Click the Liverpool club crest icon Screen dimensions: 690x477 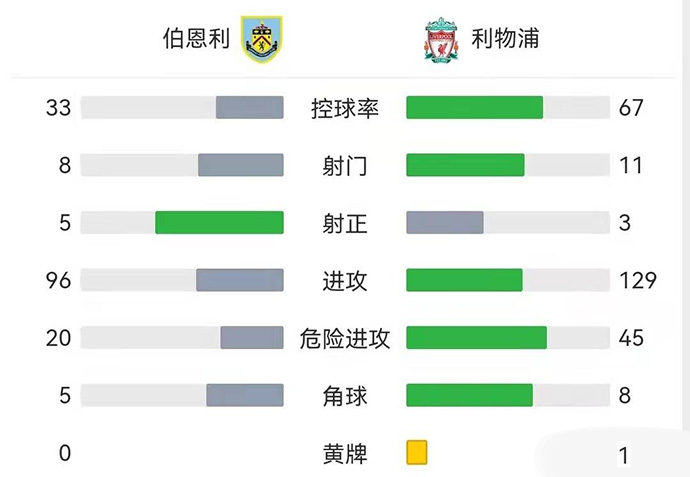pos(440,40)
